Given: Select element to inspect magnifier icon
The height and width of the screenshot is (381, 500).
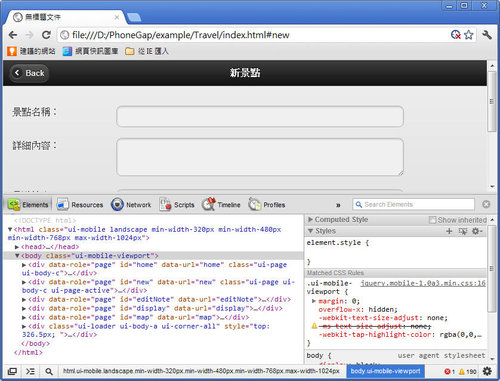Looking at the screenshot, I should coord(49,371).
